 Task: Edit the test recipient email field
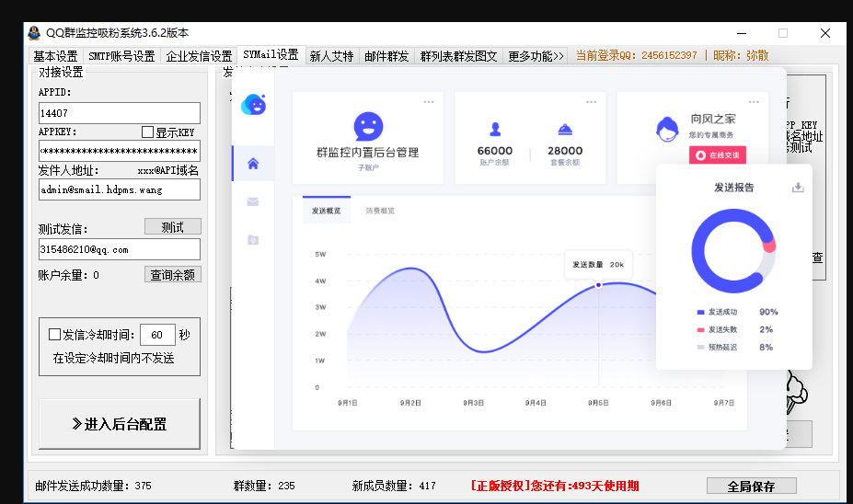pos(119,249)
